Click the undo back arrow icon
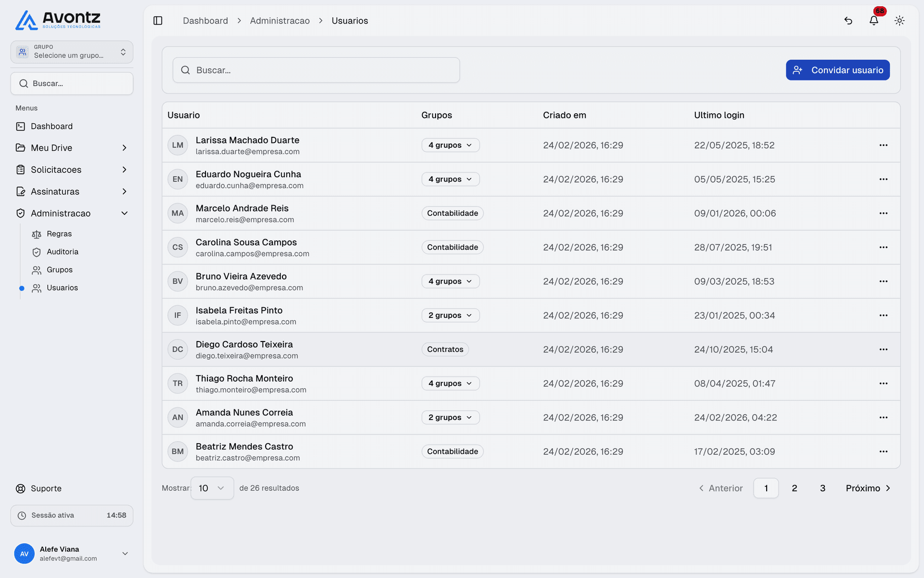924x578 pixels. [x=848, y=21]
